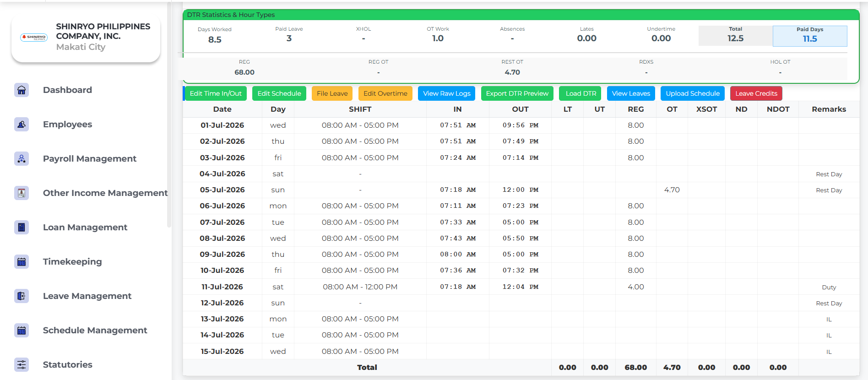Click the Rest Day remark on 04-Jul
868x380 pixels.
click(829, 174)
